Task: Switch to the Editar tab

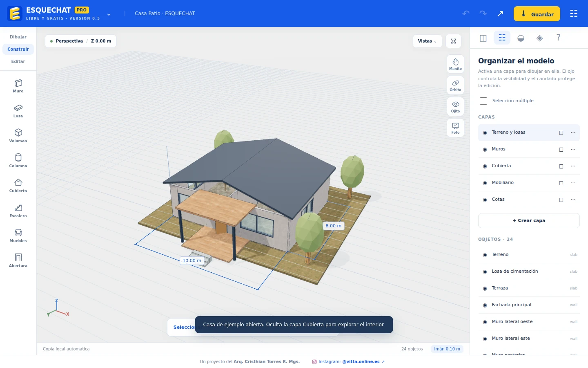Action: click(x=18, y=61)
